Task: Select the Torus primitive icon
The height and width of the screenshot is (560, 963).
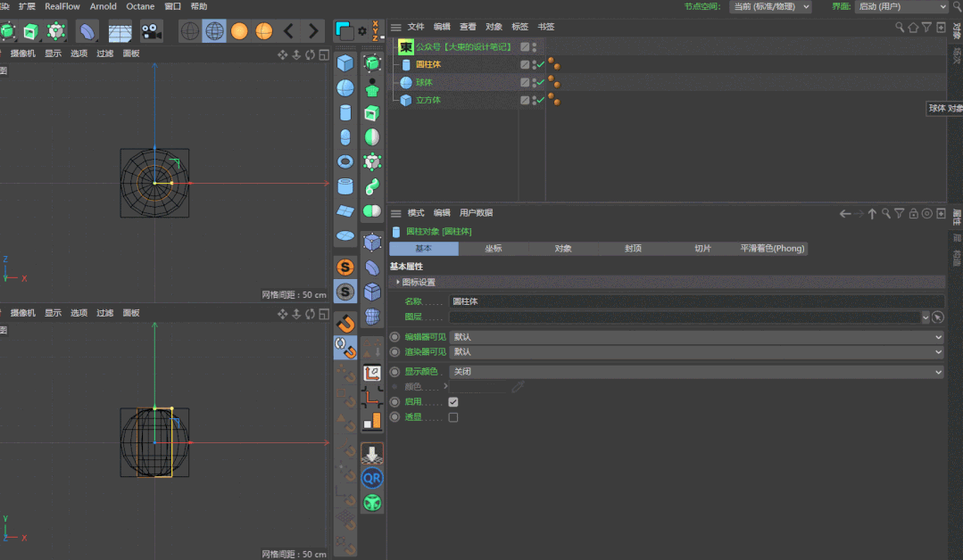Action: (345, 161)
